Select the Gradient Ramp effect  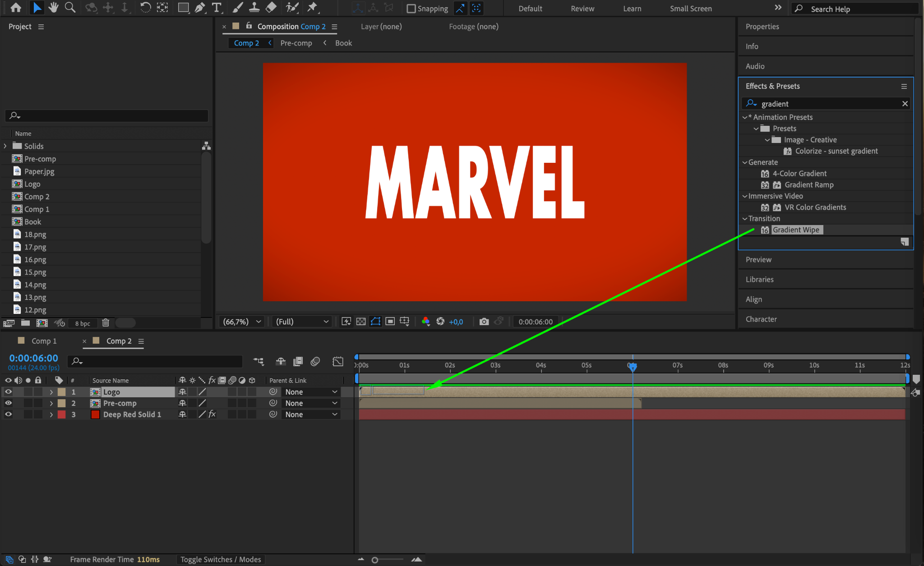click(808, 185)
